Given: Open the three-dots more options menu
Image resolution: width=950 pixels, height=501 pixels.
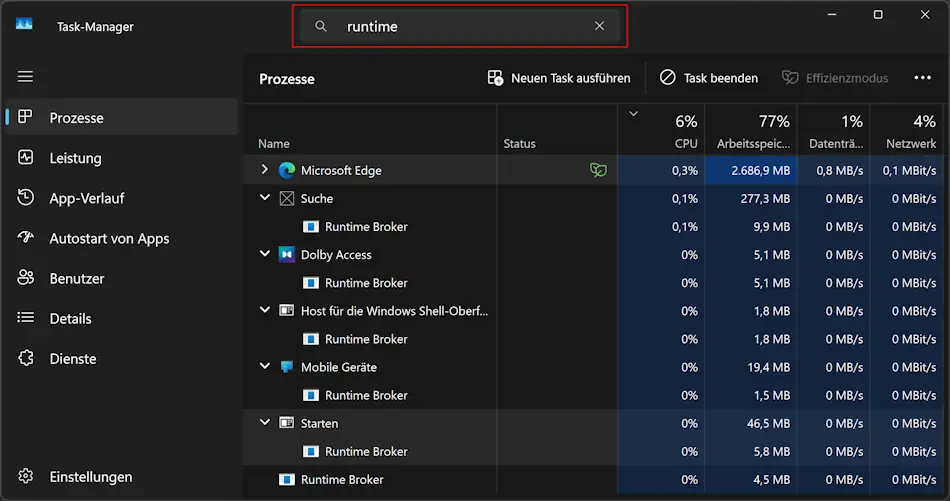Looking at the screenshot, I should click(x=922, y=78).
